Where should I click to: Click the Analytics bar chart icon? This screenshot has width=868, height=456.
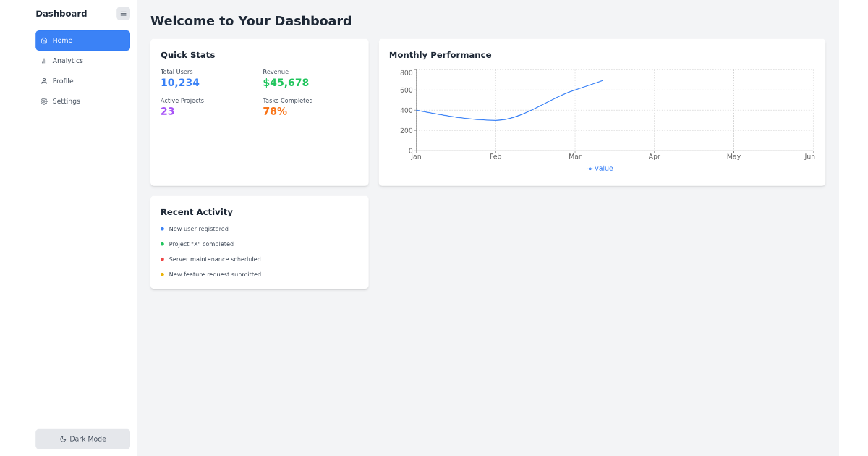[45, 61]
